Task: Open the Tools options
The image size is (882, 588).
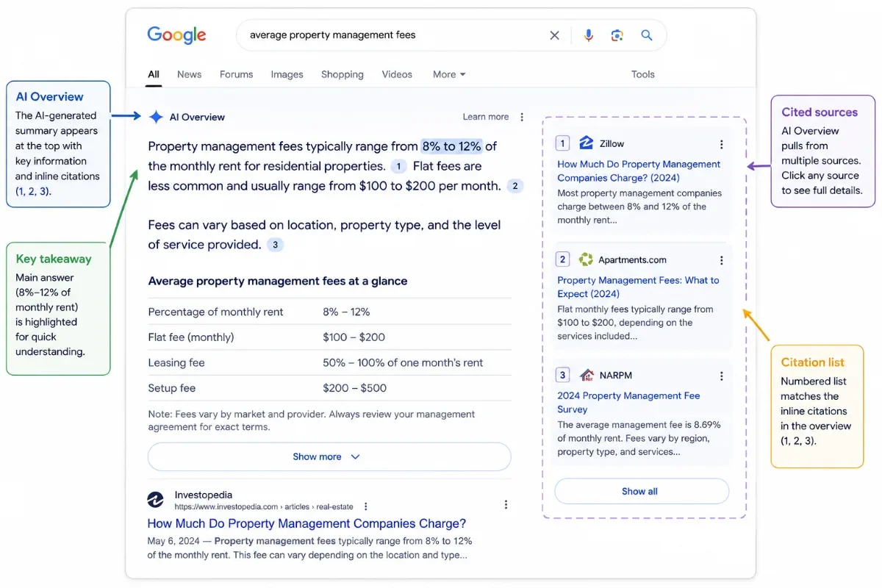Action: (x=643, y=74)
